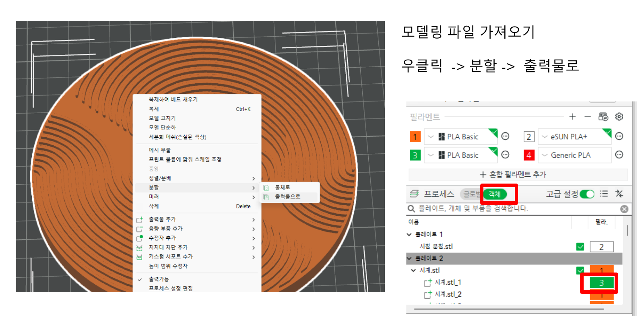Expand the 정렬/분배 submenu

click(197, 178)
